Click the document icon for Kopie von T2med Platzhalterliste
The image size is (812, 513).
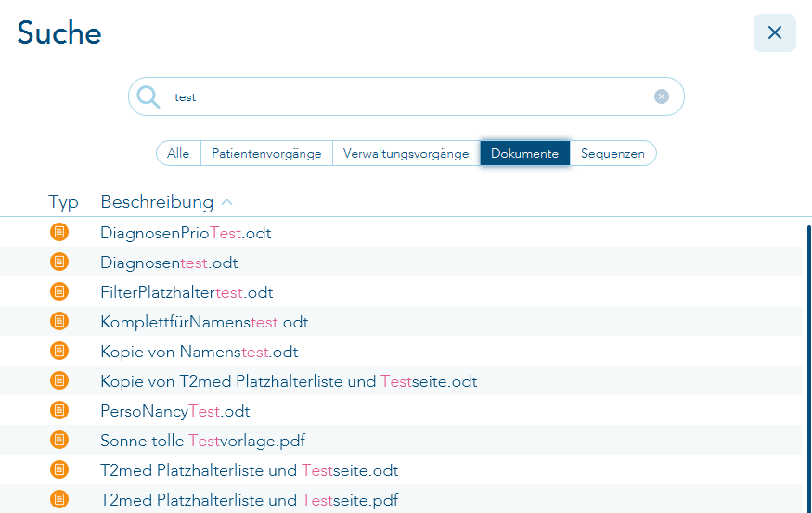coord(59,380)
